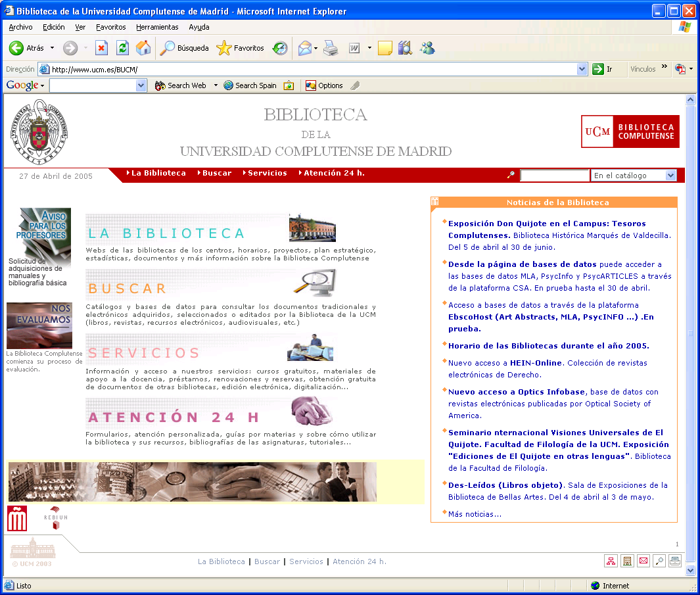Open the 'Exposición Don Quijote en el Campus' news

[547, 229]
